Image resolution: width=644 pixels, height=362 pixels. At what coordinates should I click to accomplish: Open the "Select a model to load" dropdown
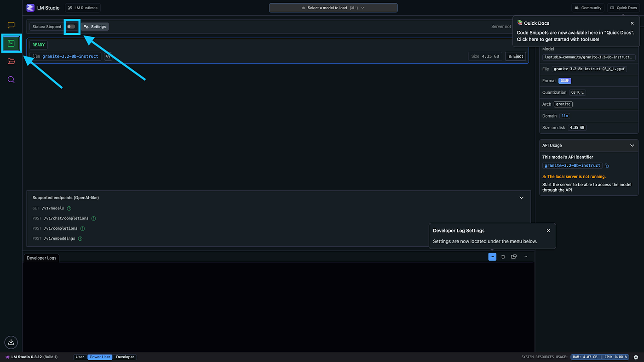[x=333, y=8]
